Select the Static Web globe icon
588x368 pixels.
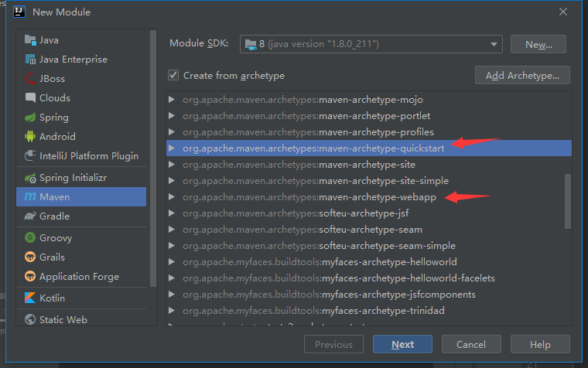pos(30,319)
